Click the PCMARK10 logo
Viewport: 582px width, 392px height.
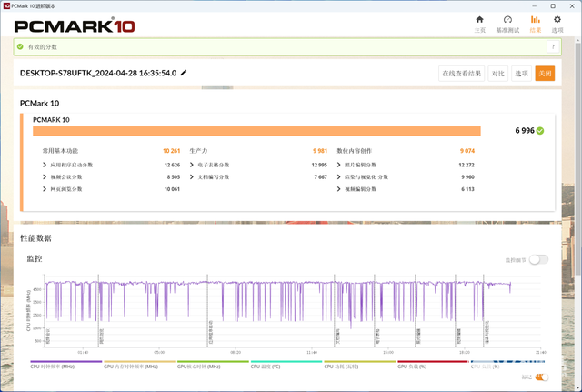[75, 26]
